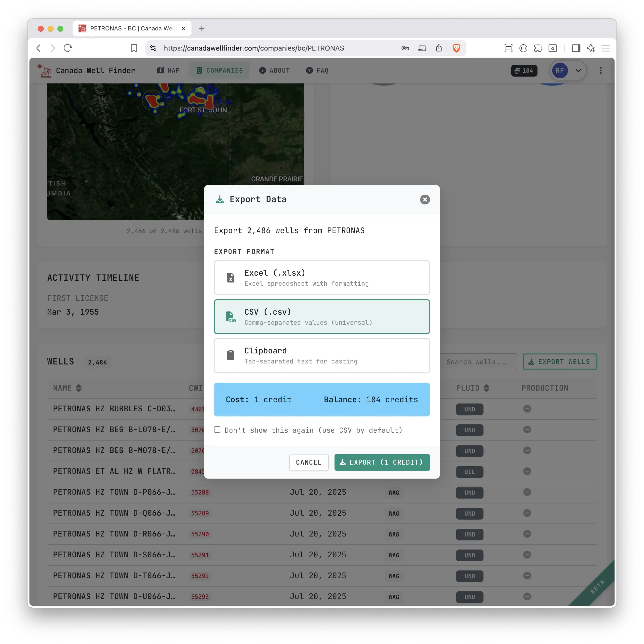Click the Brave Shields lion icon
Image resolution: width=644 pixels, height=644 pixels.
[456, 48]
